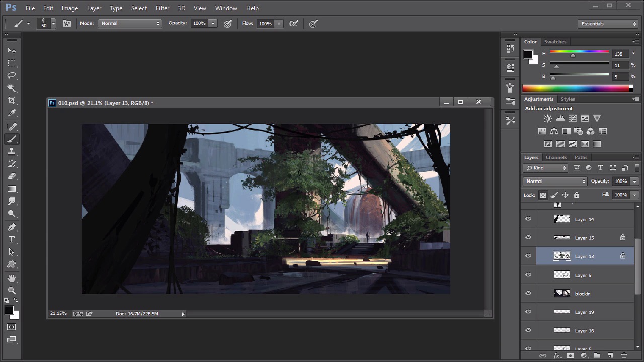Open the Filter menu
Image resolution: width=644 pixels, height=362 pixels.
coord(163,8)
